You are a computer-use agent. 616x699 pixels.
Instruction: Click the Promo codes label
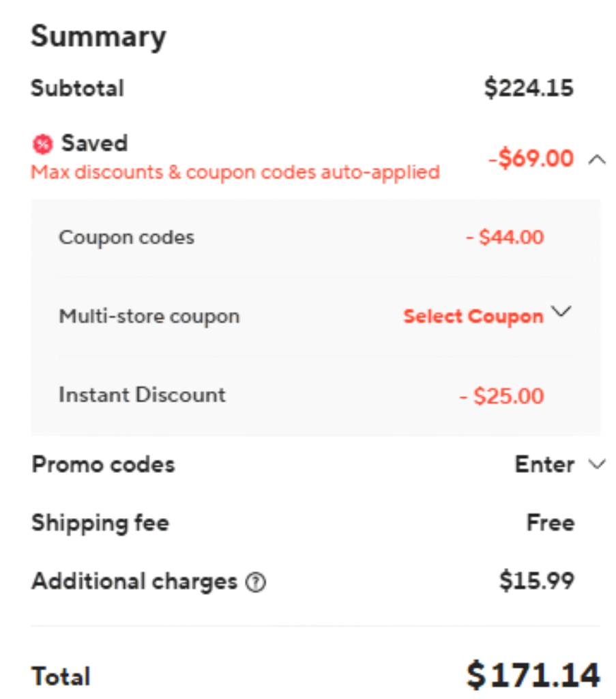click(103, 465)
